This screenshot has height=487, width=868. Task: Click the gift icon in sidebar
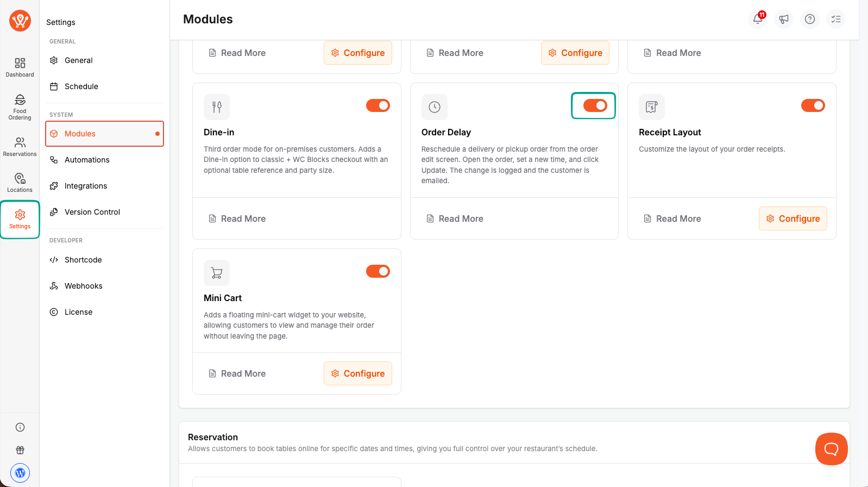tap(20, 450)
